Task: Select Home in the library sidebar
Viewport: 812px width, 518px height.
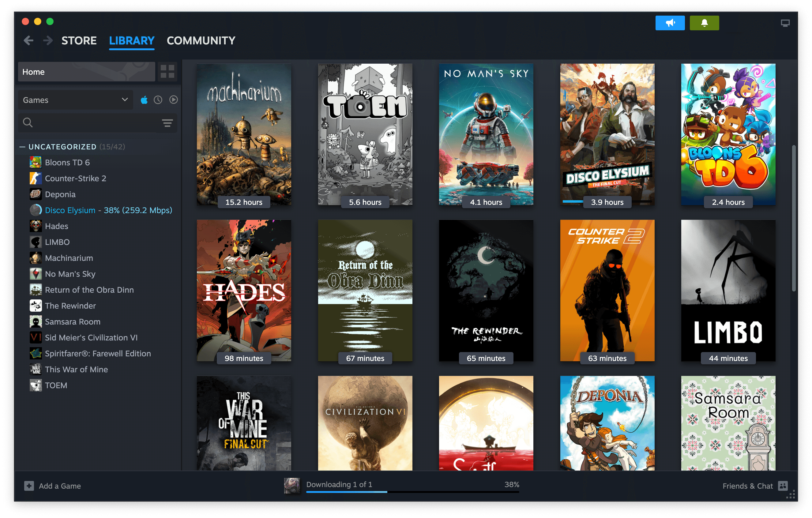Action: tap(86, 72)
